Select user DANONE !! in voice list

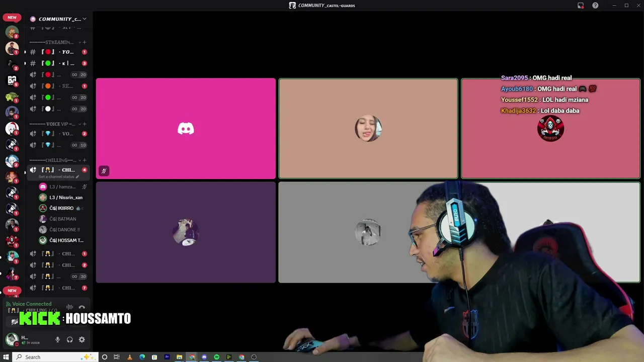[63, 230]
